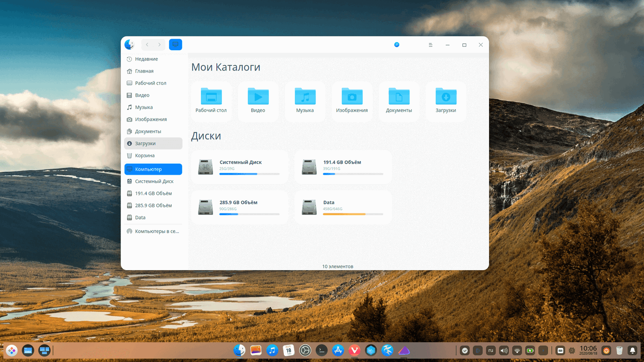The width and height of the screenshot is (644, 362).
Task: Select Изображения in the sidebar
Action: (153, 119)
